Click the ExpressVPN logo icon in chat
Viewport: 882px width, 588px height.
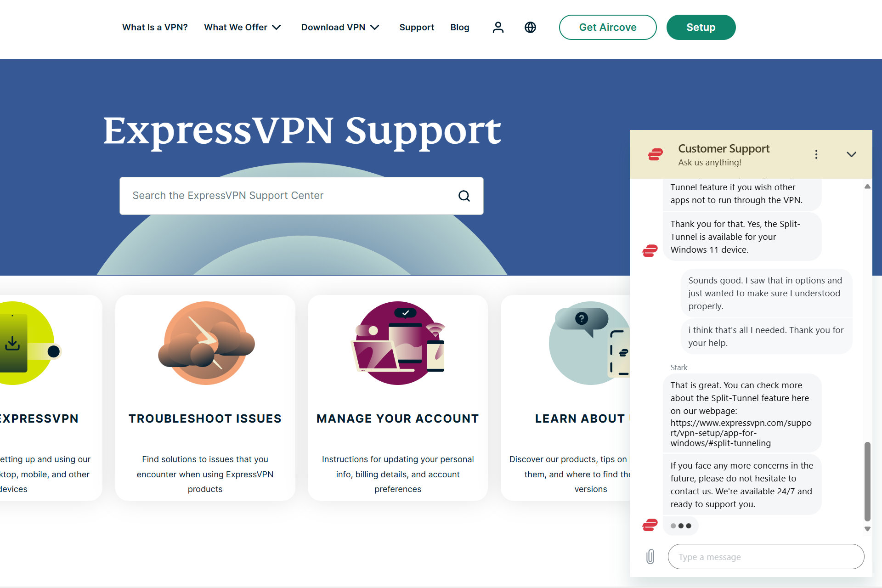(x=656, y=153)
